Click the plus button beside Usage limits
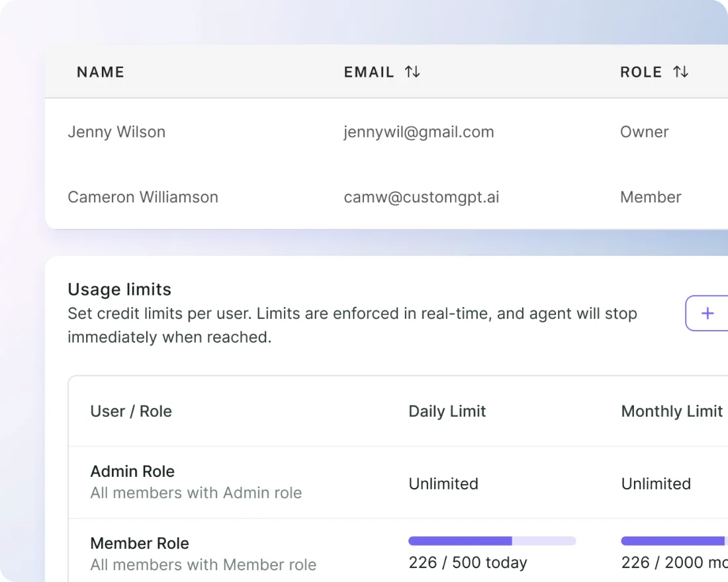Viewport: 728px width, 582px height. click(707, 313)
